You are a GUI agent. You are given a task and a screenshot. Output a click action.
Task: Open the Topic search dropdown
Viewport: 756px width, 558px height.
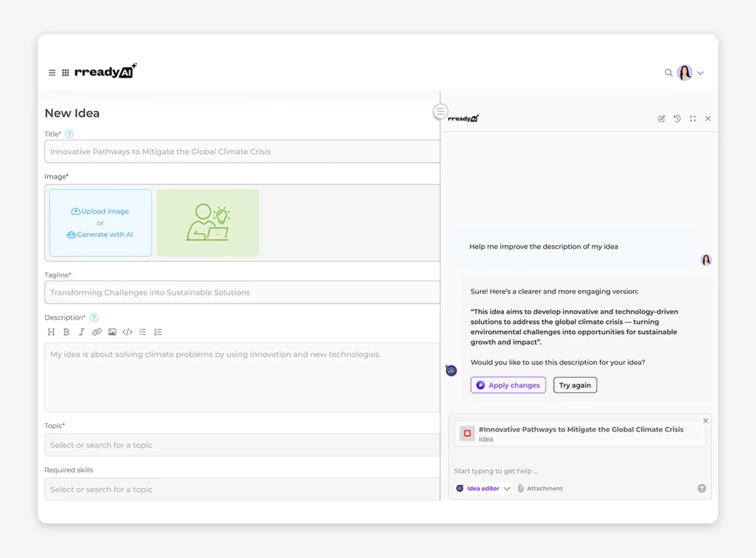pos(243,445)
